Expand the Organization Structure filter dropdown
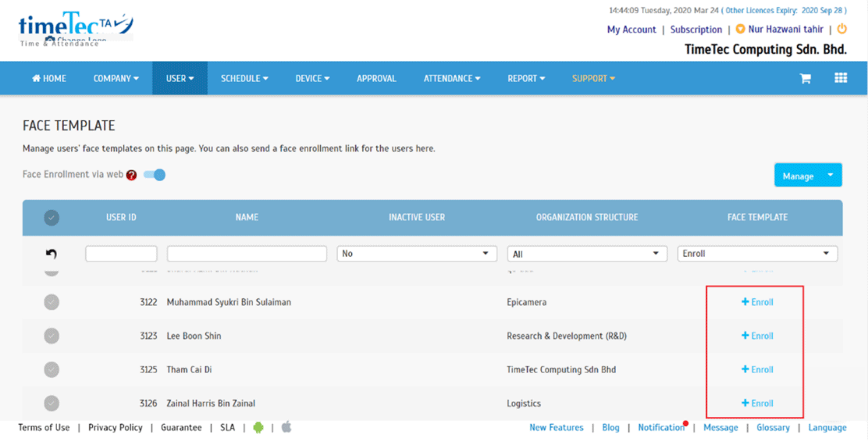The width and height of the screenshot is (868, 441). pos(587,254)
